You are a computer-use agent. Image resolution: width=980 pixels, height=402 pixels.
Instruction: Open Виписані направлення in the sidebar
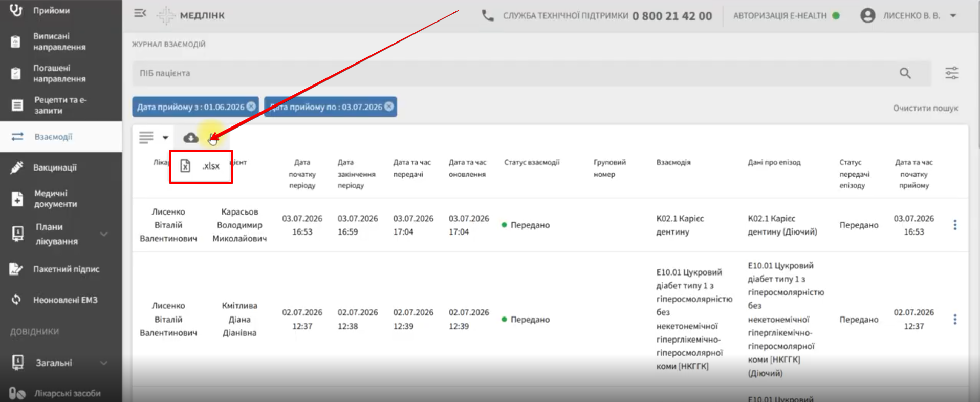coord(59,41)
